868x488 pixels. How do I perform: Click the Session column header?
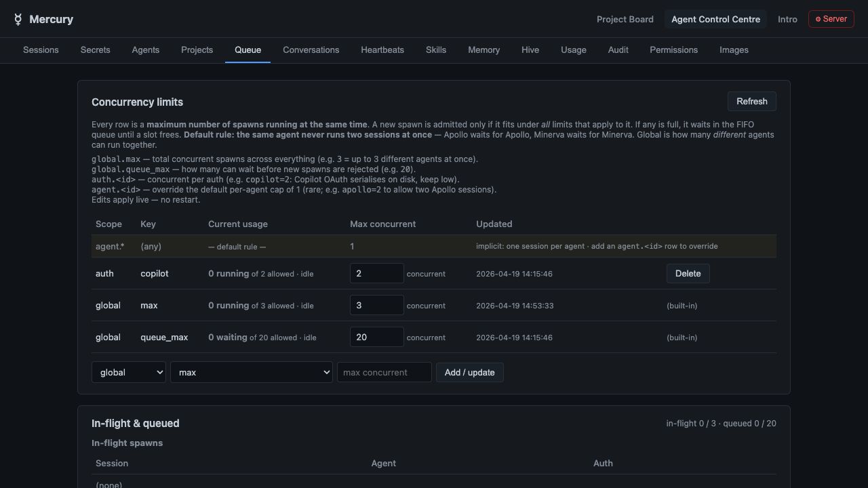112,464
